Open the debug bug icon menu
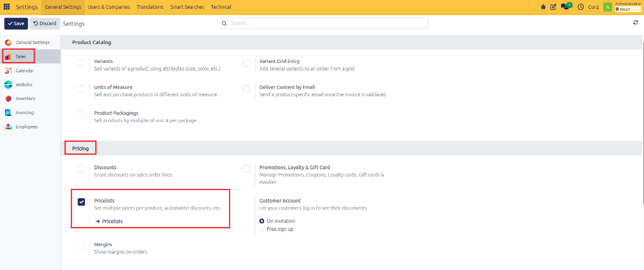Image resolution: width=644 pixels, height=270 pixels. pyautogui.click(x=543, y=7)
